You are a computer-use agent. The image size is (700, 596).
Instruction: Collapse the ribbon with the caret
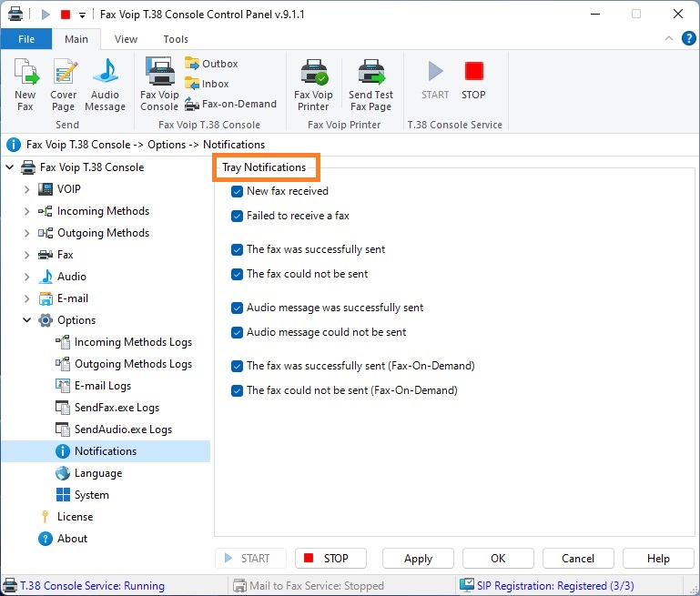pyautogui.click(x=669, y=38)
